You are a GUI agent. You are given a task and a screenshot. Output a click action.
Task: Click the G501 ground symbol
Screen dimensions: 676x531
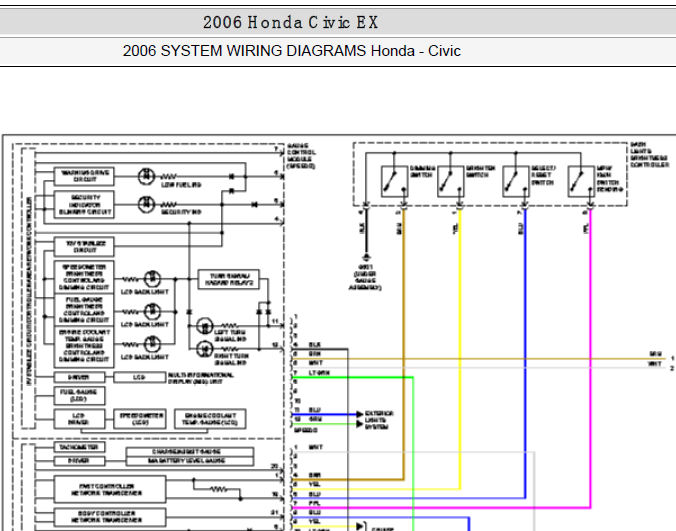366,258
